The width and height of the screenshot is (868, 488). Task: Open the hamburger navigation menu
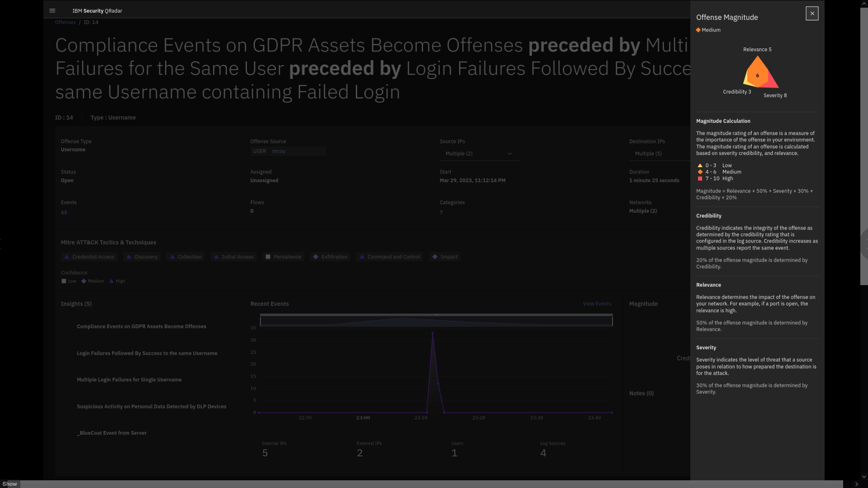(52, 10)
